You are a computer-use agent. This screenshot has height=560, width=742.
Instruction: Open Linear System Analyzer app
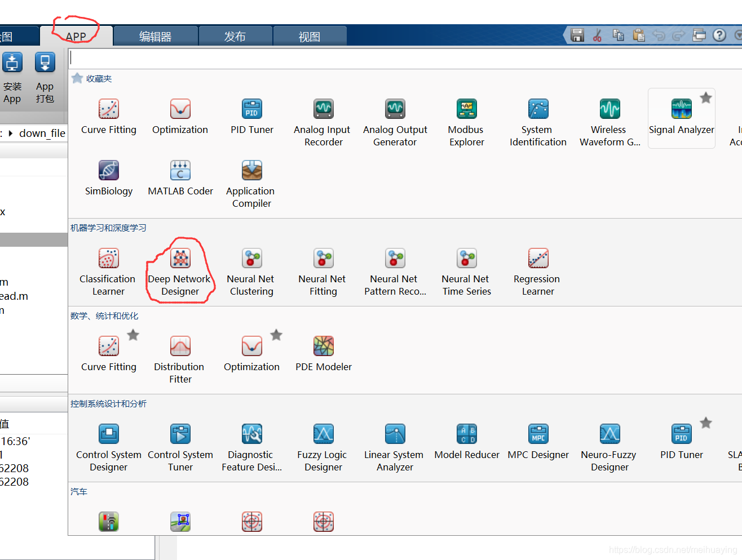pyautogui.click(x=395, y=448)
